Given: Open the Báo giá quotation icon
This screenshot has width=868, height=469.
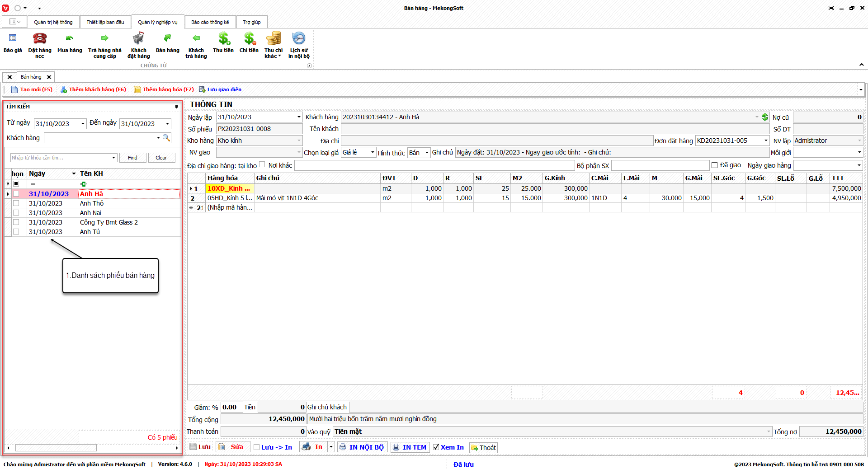Looking at the screenshot, I should tap(13, 39).
